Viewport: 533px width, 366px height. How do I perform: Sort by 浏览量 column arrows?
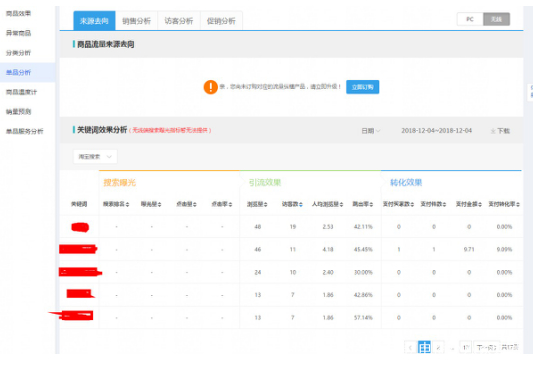[265, 204]
